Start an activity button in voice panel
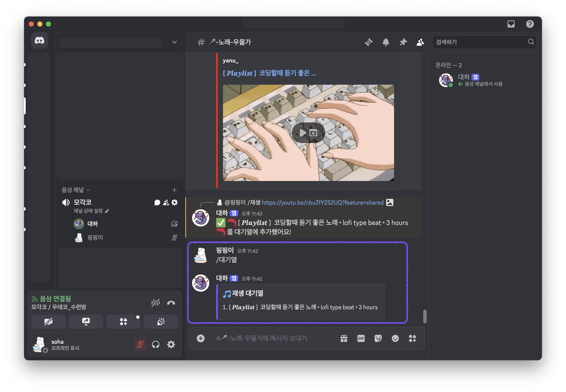This screenshot has height=392, width=566. click(x=123, y=322)
